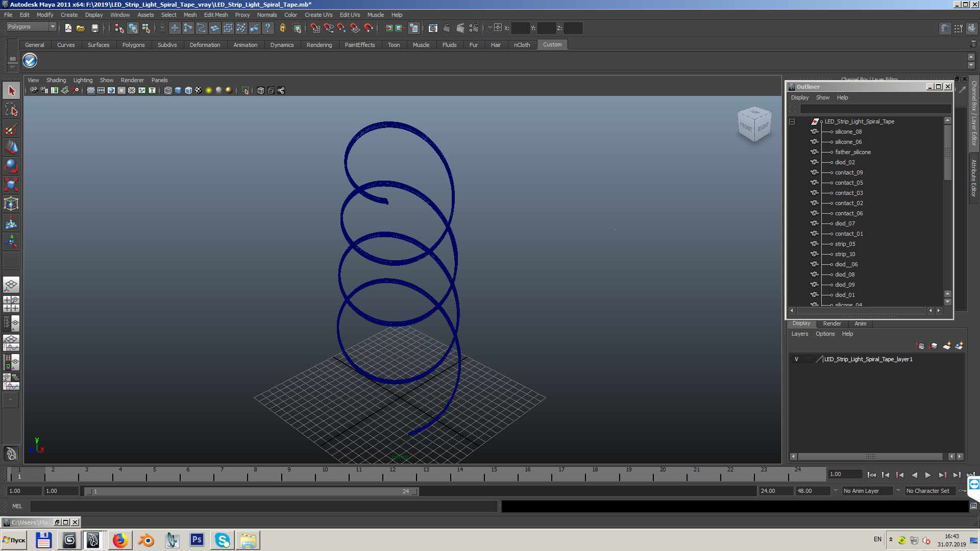
Task: Activate the Move tool
Action: [11, 147]
